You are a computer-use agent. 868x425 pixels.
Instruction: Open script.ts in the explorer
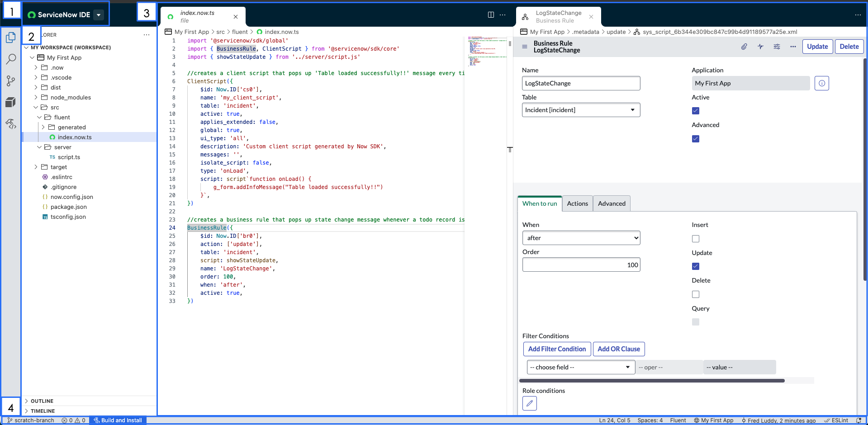(x=69, y=157)
